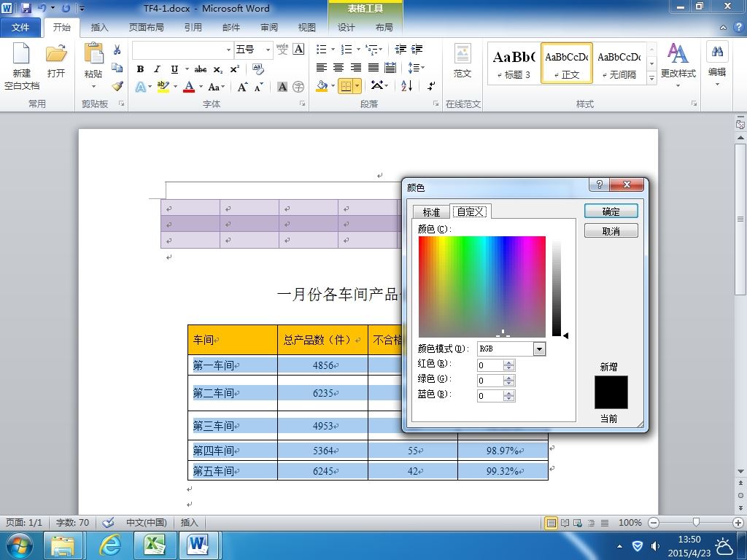Apply superscript formatting

point(234,69)
